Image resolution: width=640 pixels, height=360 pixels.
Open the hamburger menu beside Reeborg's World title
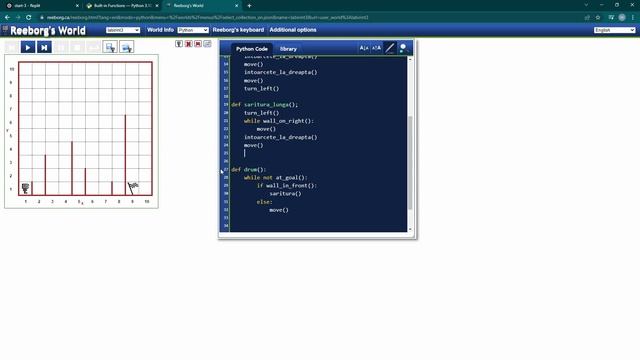tap(5, 29)
